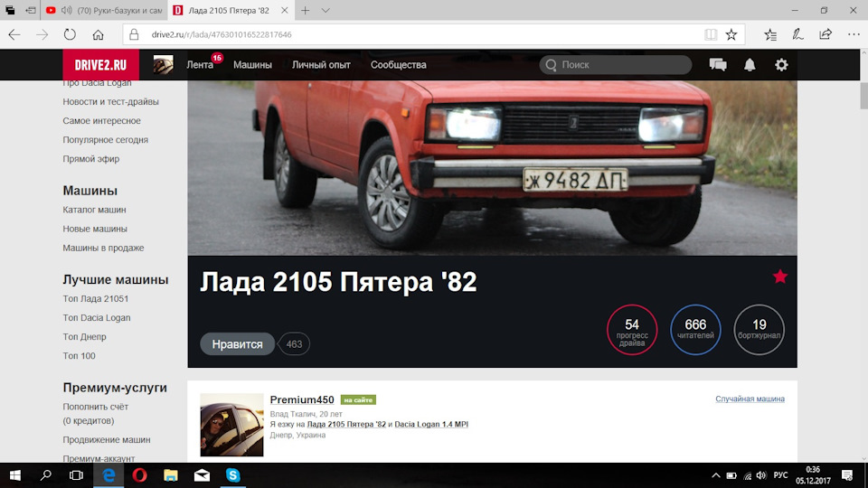Screen dimensions: 868x488
Task: Open Новые машины in sidebar
Action: (95, 229)
